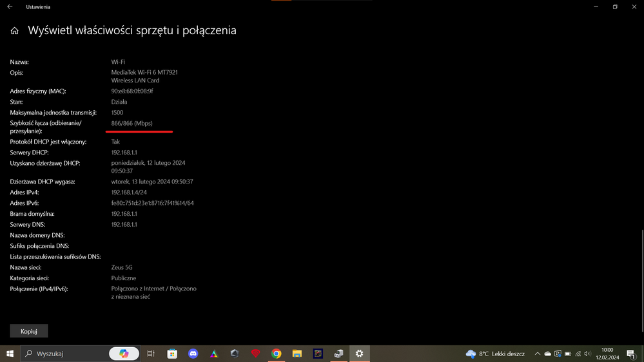This screenshot has height=362, width=644.
Task: Open the clock showing 10:00 12.02.2024
Action: (607, 354)
